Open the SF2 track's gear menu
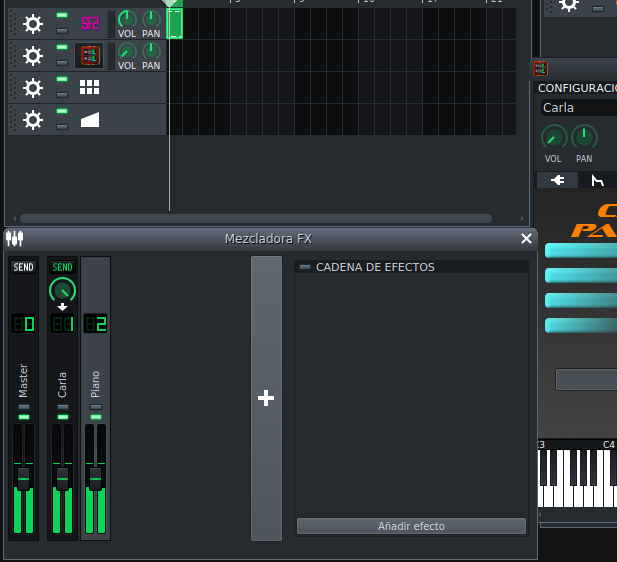The image size is (617, 562). (33, 24)
